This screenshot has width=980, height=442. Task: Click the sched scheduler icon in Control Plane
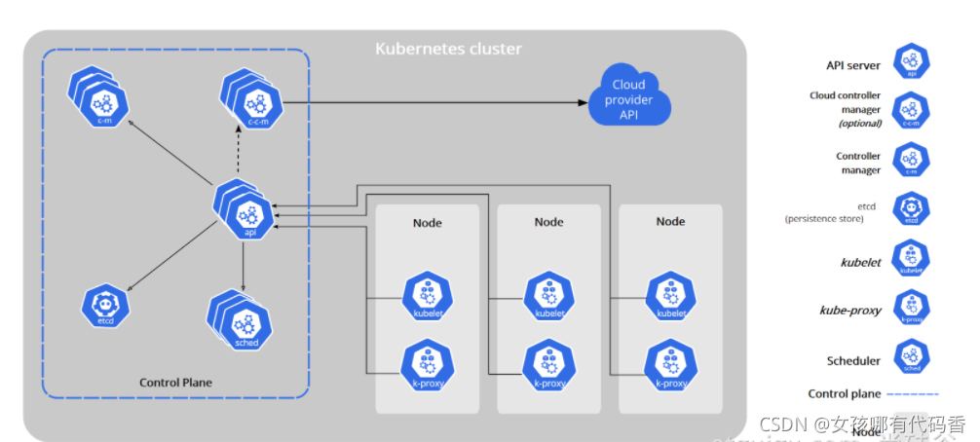coord(241,319)
